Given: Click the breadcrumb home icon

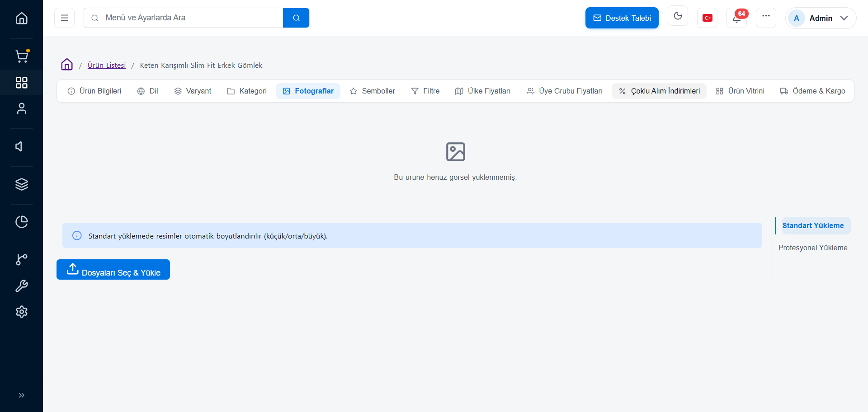Looking at the screenshot, I should tap(67, 65).
